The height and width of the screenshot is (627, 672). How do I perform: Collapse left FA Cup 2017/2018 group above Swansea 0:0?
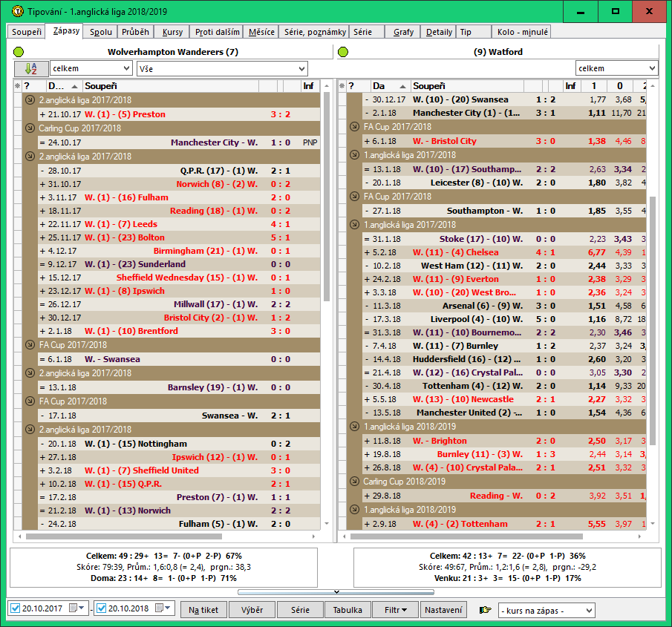click(x=30, y=345)
